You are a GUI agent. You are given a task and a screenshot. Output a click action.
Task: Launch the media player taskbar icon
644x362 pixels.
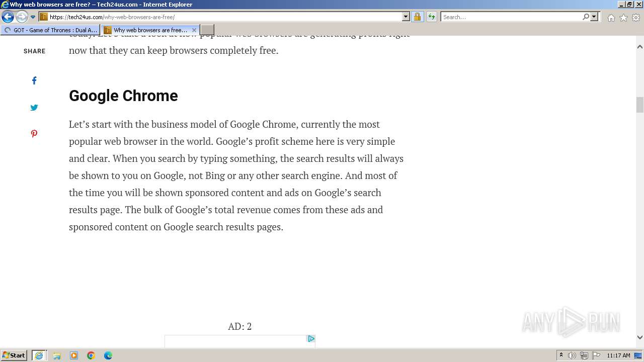(x=74, y=355)
